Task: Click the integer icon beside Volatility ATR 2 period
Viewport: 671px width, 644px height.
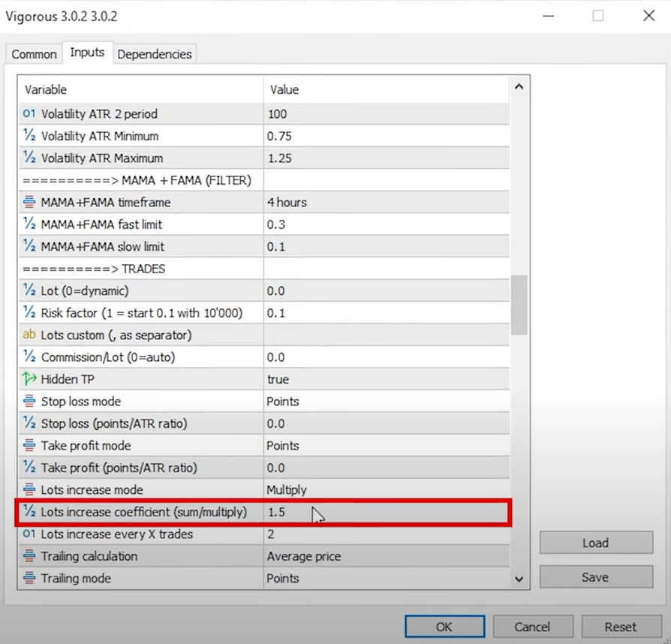Action: click(29, 114)
